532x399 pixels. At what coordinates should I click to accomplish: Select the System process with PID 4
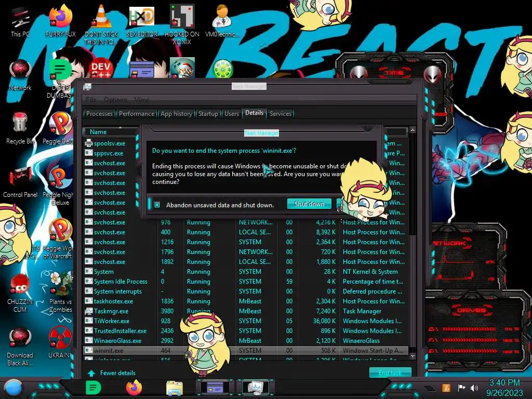coord(246,272)
